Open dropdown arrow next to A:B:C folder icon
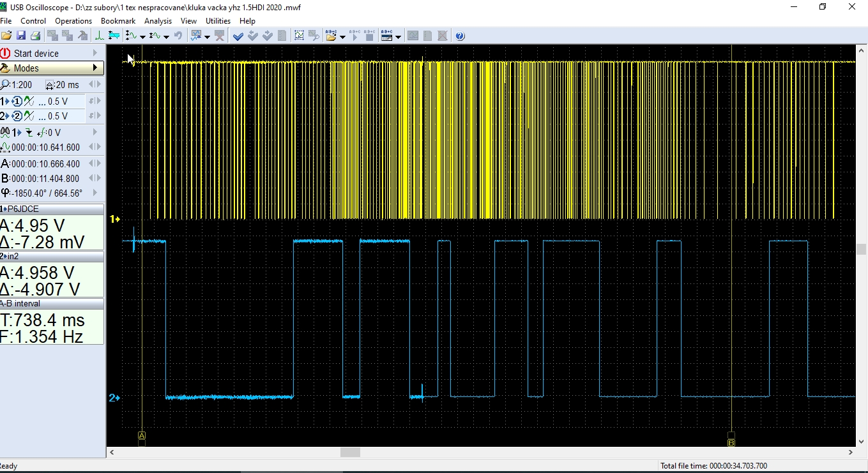 click(343, 37)
